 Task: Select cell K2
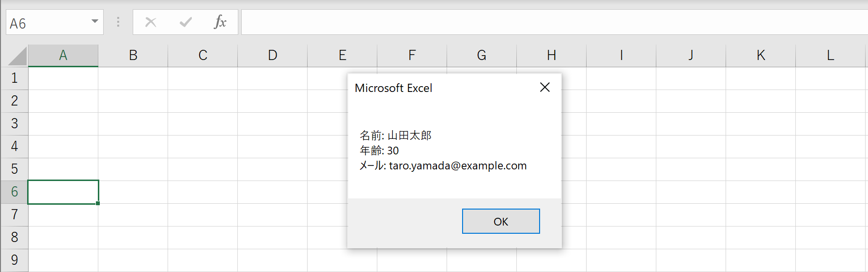[761, 101]
